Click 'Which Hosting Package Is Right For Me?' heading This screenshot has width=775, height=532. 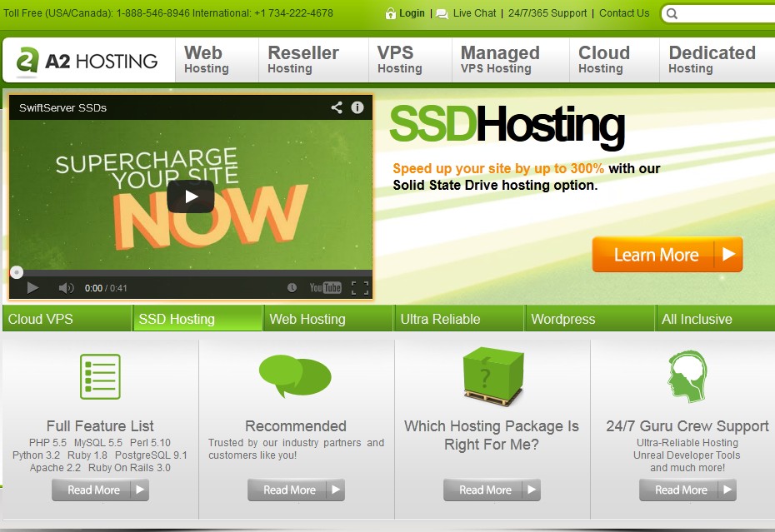pos(492,435)
